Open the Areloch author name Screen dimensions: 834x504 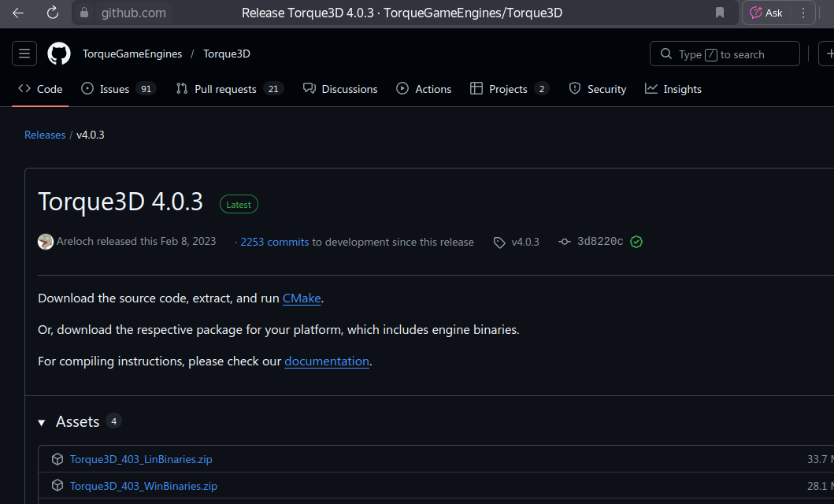76,241
